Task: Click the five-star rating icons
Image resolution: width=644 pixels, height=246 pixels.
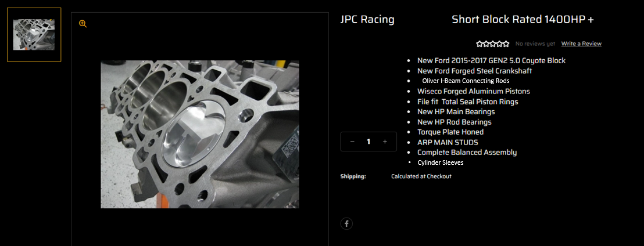Action: pyautogui.click(x=493, y=44)
